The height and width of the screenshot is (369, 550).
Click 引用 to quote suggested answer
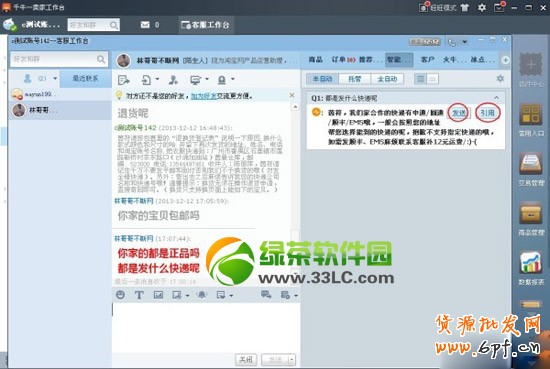tap(487, 113)
